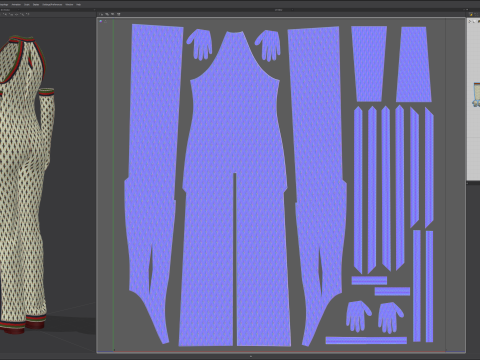Select the first long pointed strip piece
Viewport: 480px width, 360px height.
click(358, 190)
